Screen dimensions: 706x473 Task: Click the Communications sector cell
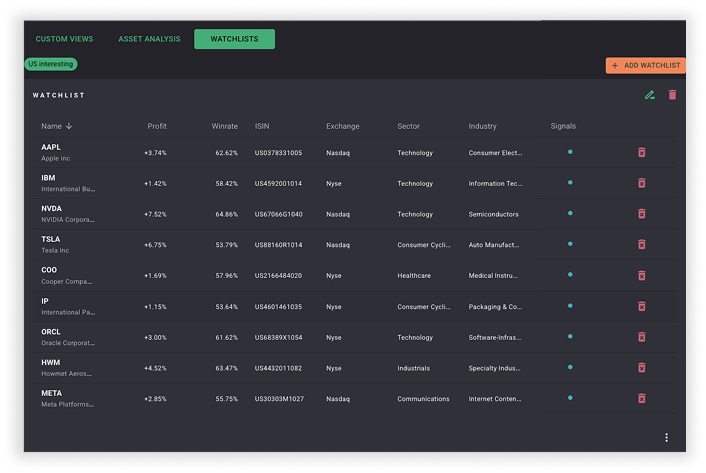pyautogui.click(x=423, y=399)
